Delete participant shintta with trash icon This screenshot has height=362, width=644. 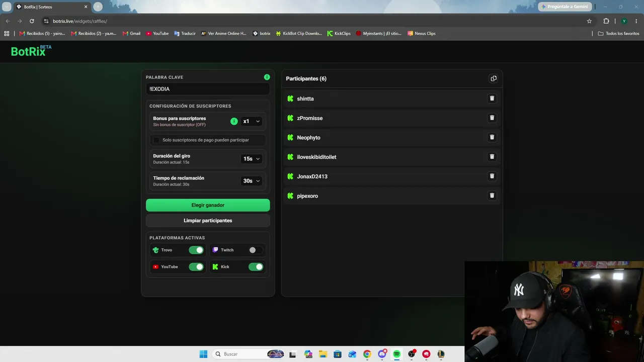click(492, 99)
